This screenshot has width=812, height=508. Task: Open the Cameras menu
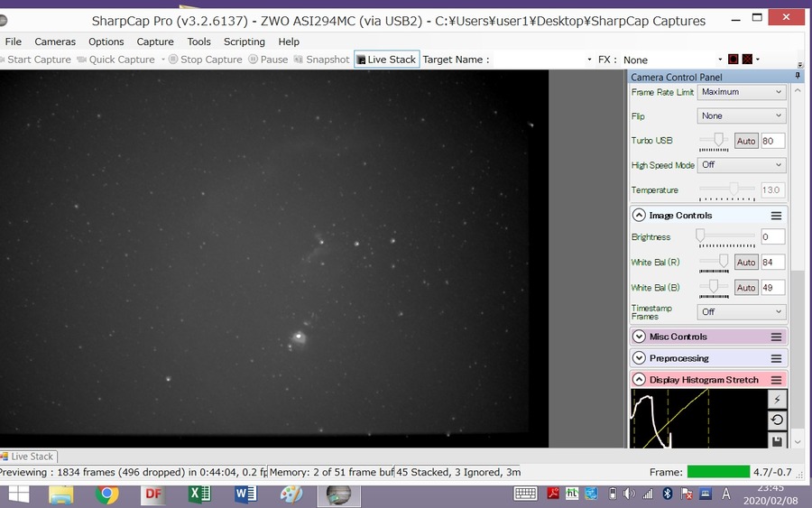pyautogui.click(x=55, y=42)
